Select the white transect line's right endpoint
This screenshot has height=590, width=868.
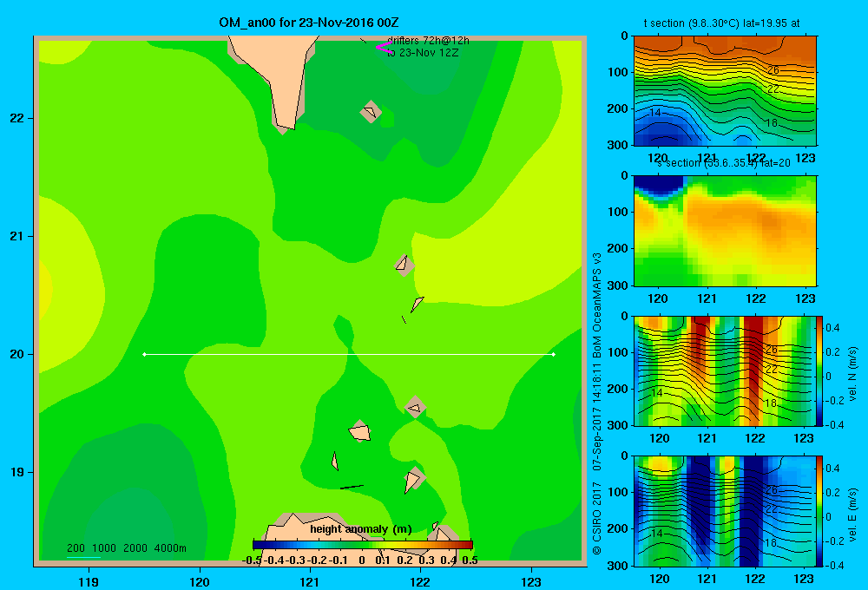click(554, 354)
